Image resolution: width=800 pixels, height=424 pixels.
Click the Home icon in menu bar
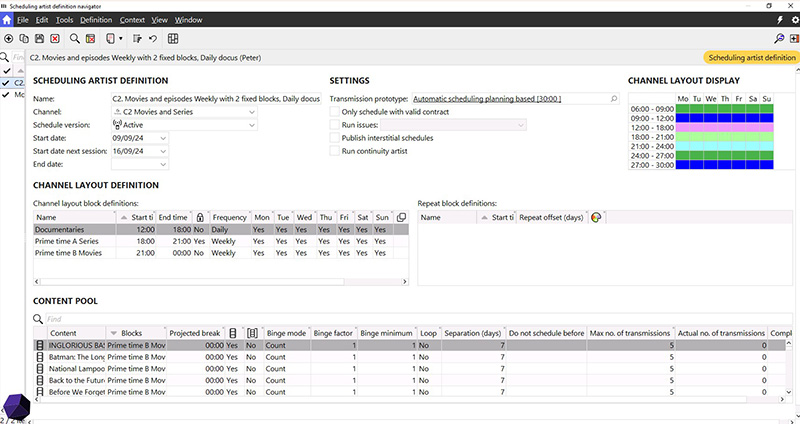tap(9, 20)
